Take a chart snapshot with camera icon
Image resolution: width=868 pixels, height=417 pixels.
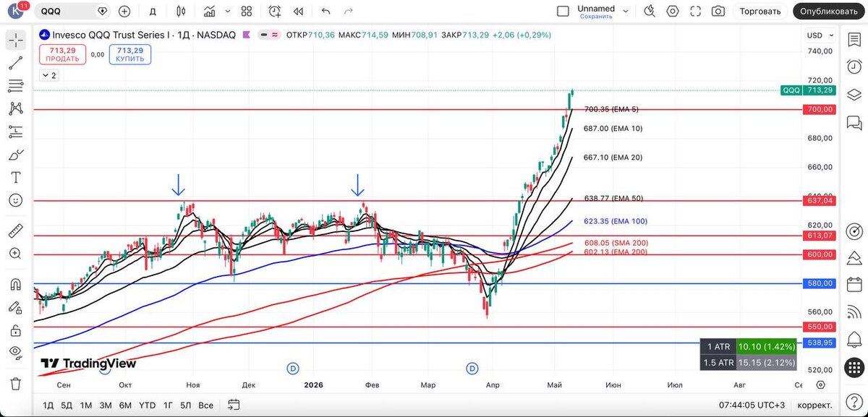pos(718,11)
